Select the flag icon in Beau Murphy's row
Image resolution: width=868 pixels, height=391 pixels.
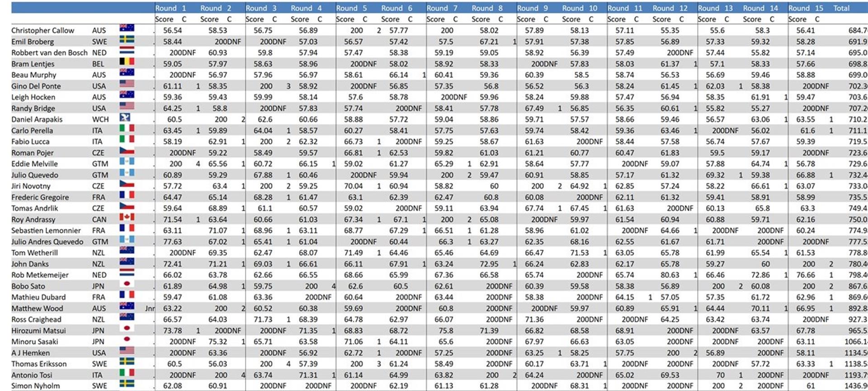127,72
